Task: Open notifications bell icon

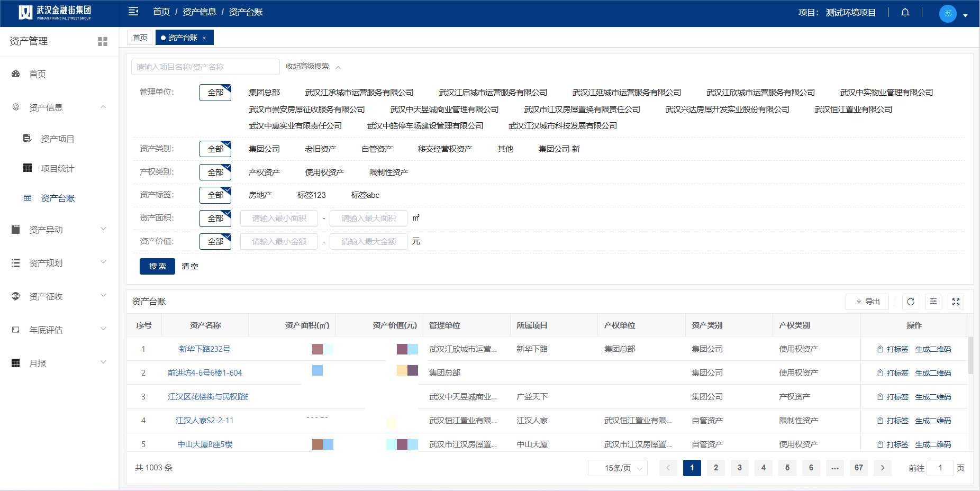Action: (x=905, y=12)
